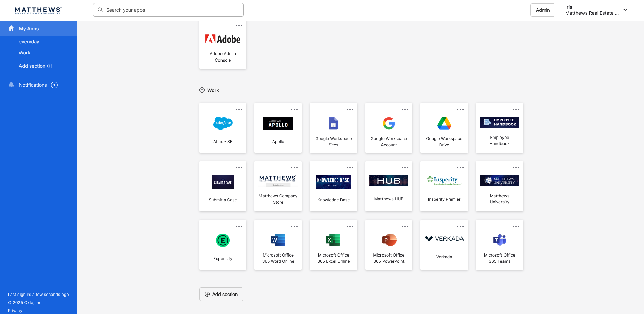The image size is (644, 314).
Task: Open Matthews Company Store logo
Action: pos(278,181)
